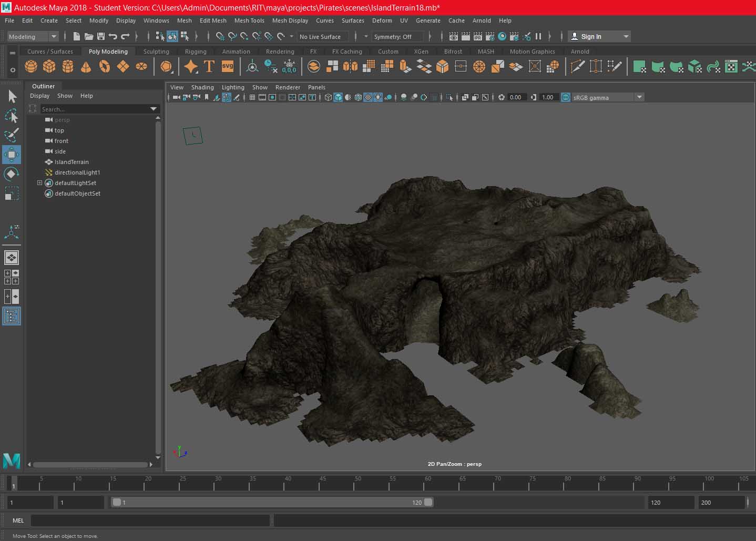The height and width of the screenshot is (541, 756).
Task: Open the dropdown arrow before Symmetry field
Action: coord(366,36)
